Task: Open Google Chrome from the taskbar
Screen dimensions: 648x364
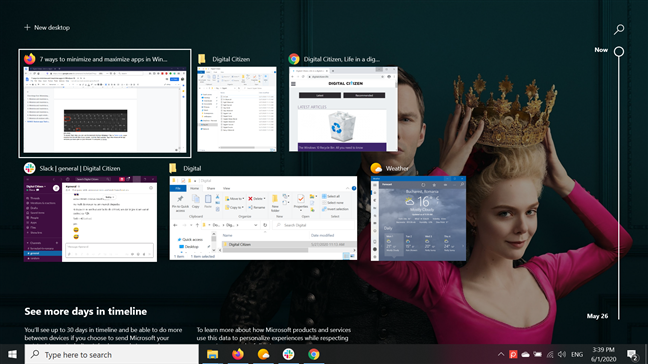Action: (314, 354)
